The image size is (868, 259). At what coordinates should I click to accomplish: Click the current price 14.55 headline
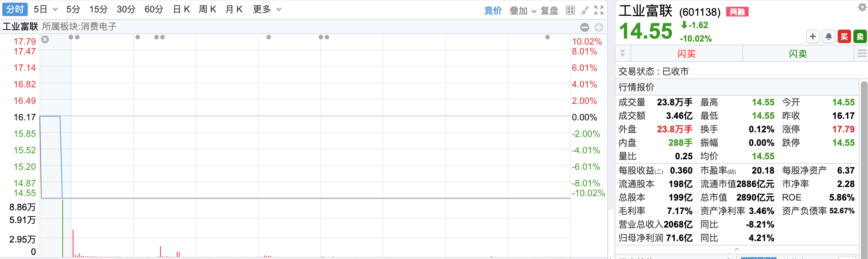click(646, 31)
